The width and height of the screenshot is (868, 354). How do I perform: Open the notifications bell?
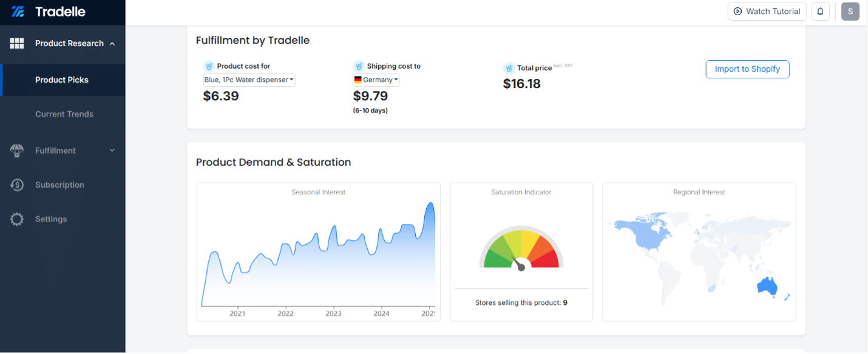(x=820, y=12)
